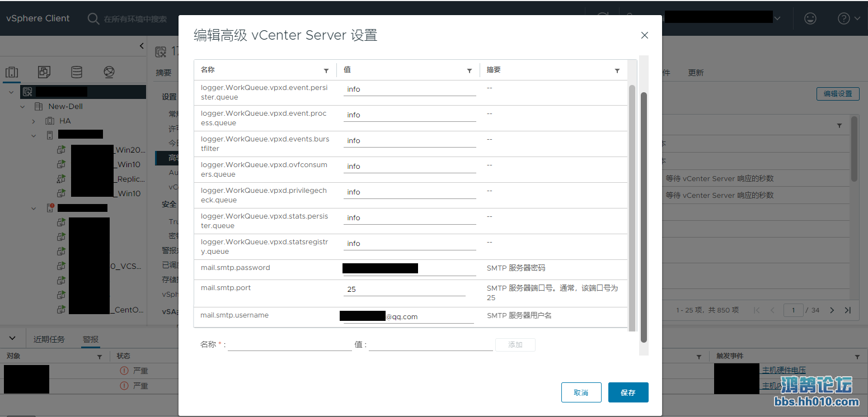868x417 pixels.
Task: Click the 编辑设置 button
Action: 838,94
